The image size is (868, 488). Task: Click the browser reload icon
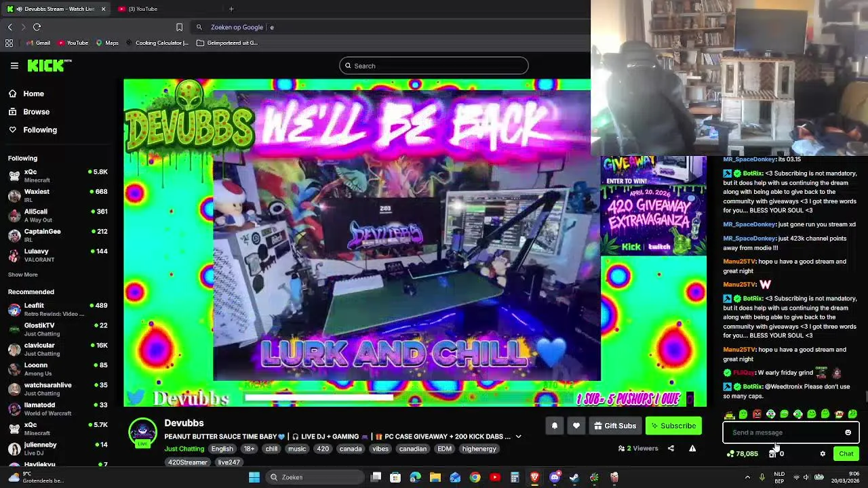tap(37, 27)
